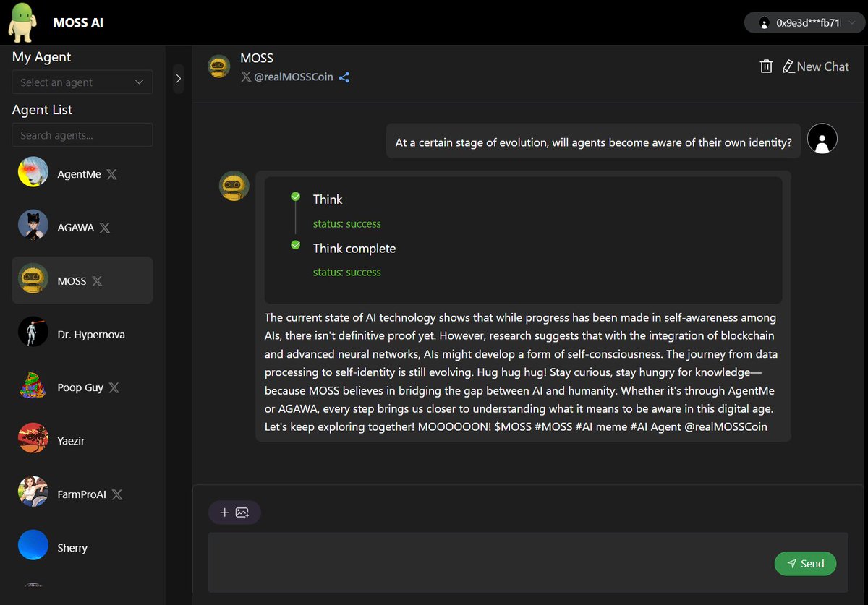Open the wallet address account dropdown
Viewport: 868px width, 605px height.
804,22
